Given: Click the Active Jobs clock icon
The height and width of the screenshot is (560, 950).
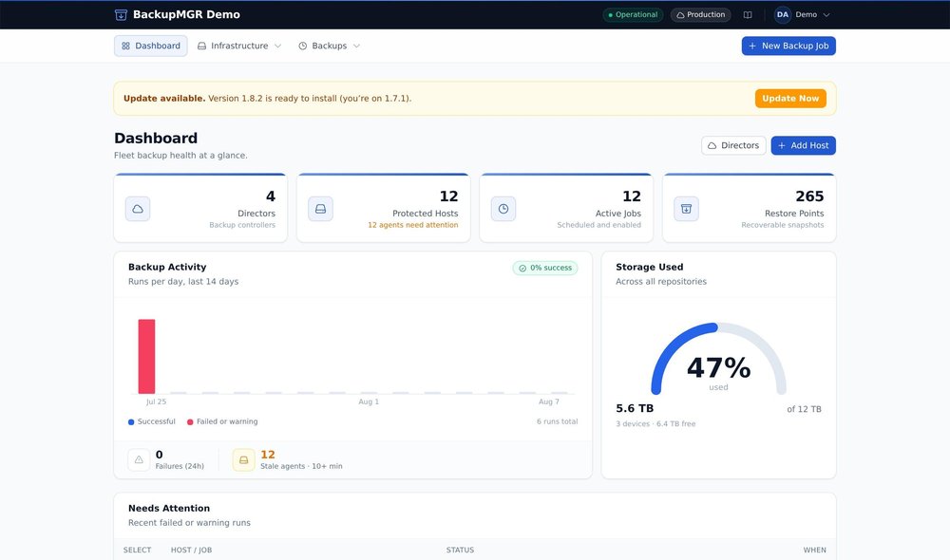Looking at the screenshot, I should 503,209.
